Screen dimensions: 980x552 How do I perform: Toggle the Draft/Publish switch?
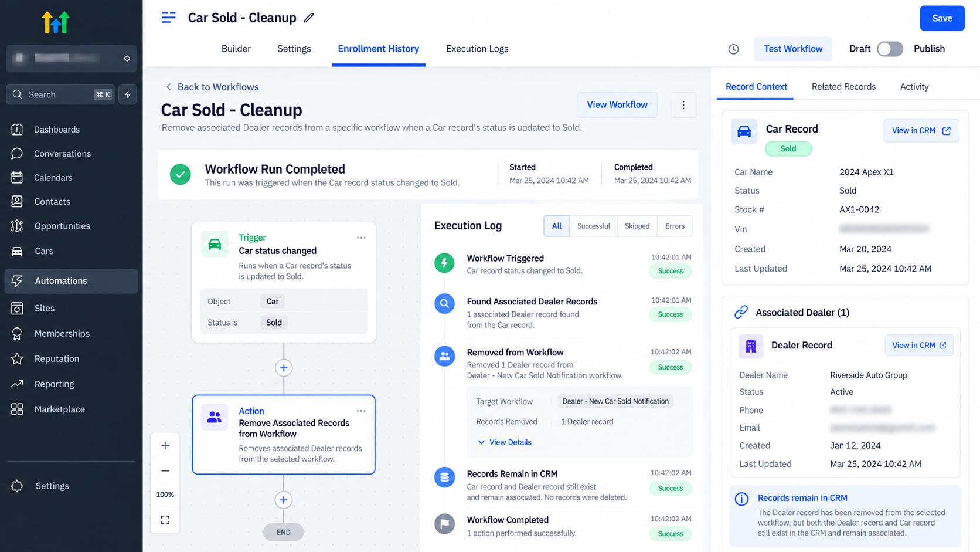click(x=890, y=49)
